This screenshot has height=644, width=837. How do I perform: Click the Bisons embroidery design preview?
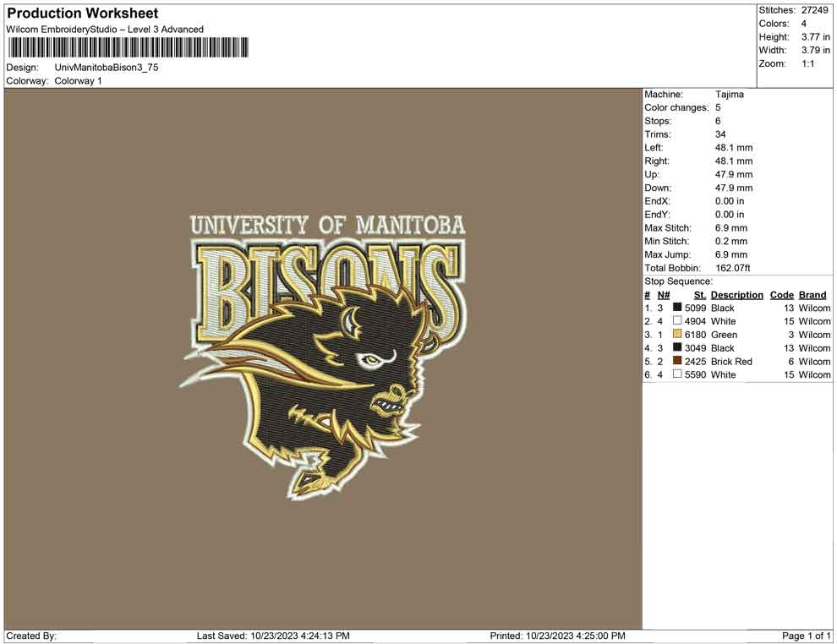coord(322,357)
